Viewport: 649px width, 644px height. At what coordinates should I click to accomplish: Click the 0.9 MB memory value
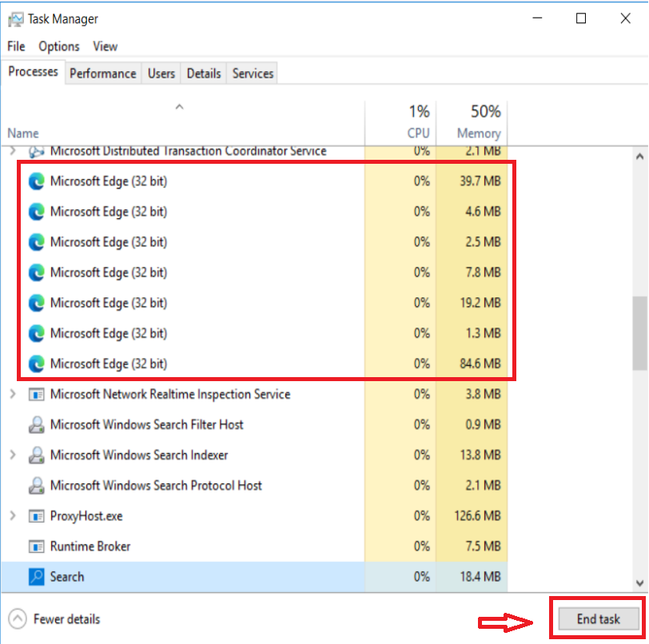483,424
